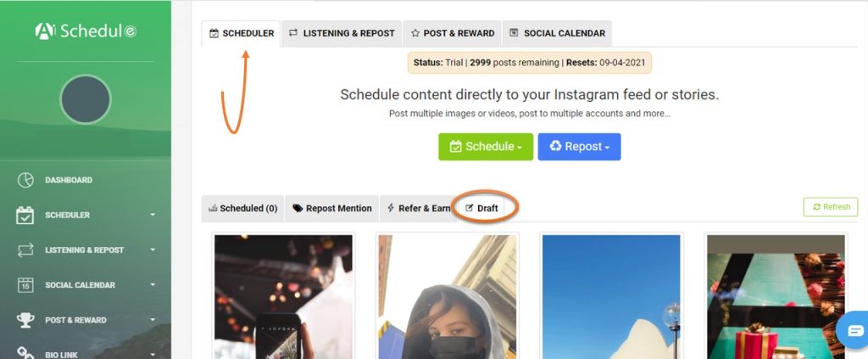
Task: Expand the Social Calendar sidebar arrow
Action: pos(153,285)
